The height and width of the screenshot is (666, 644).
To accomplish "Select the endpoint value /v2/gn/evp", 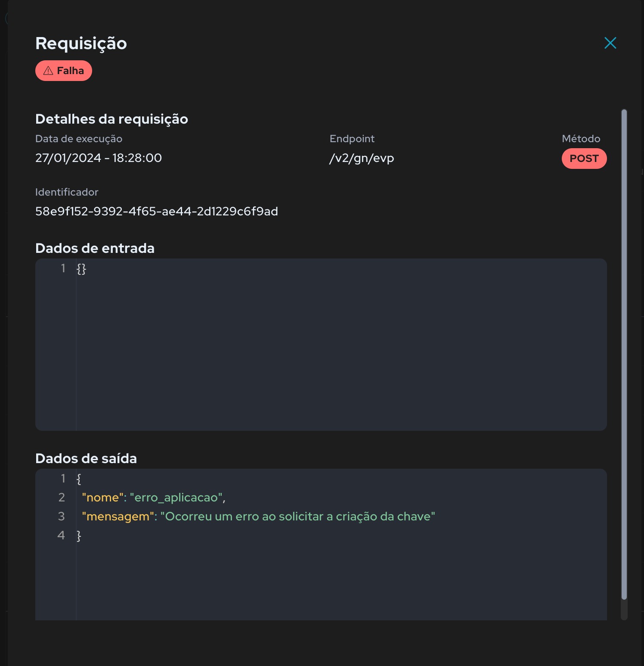I will 362,158.
